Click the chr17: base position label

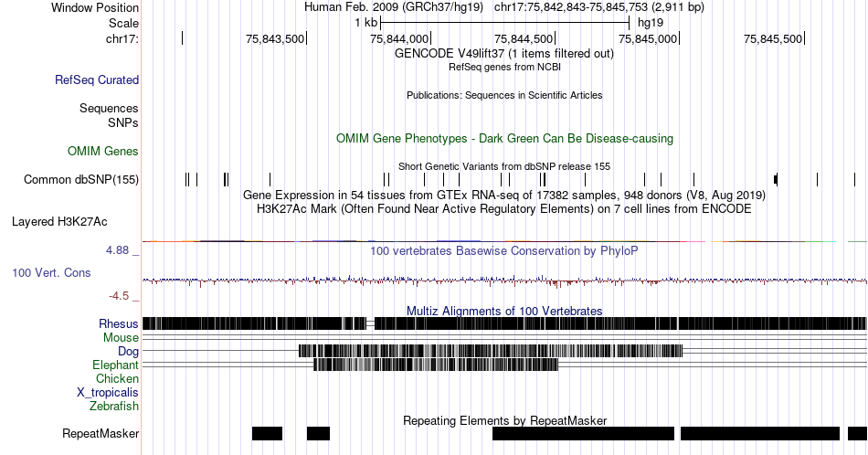point(122,38)
